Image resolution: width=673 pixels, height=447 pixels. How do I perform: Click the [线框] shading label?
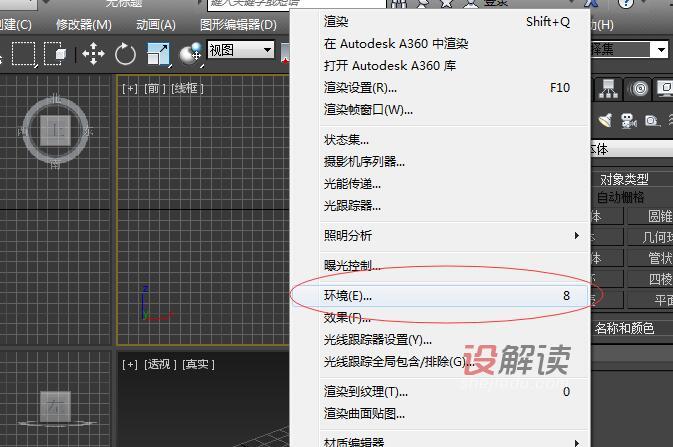pyautogui.click(x=187, y=88)
